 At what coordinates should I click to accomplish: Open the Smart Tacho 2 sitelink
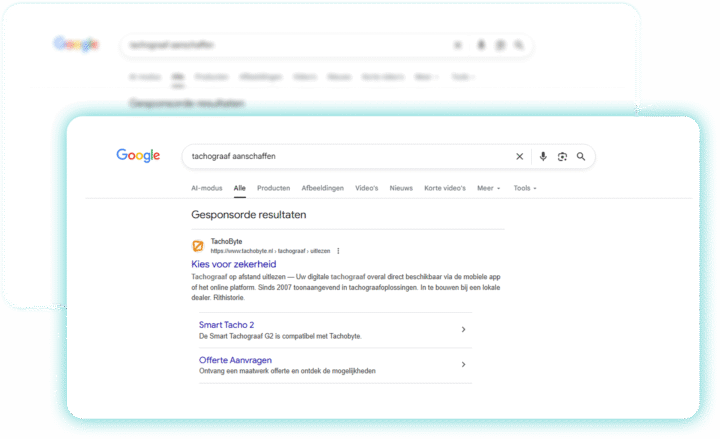[226, 325]
